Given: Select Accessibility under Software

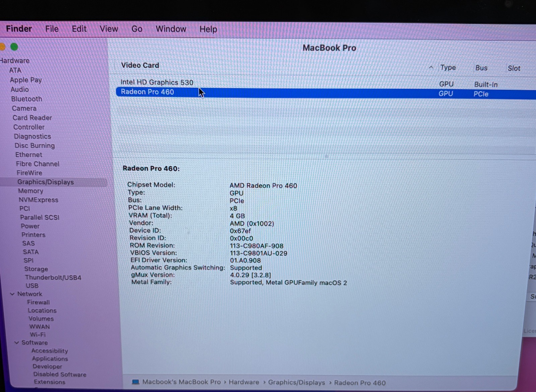Looking at the screenshot, I should 50,351.
